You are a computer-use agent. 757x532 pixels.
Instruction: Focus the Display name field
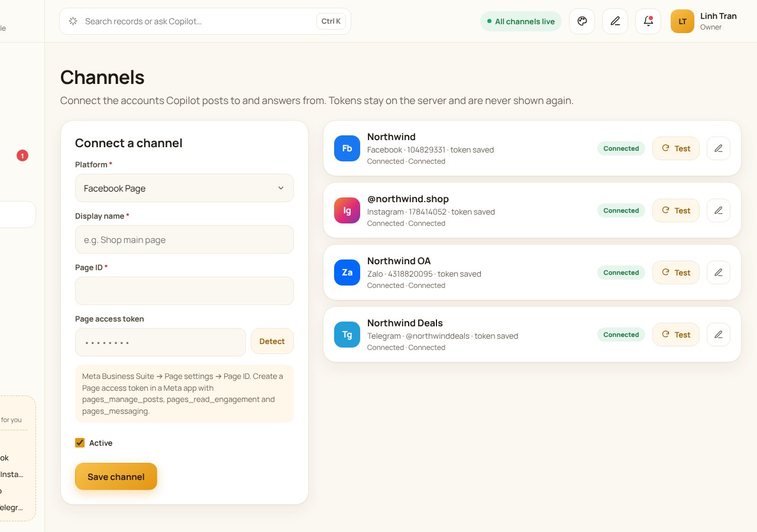point(185,239)
